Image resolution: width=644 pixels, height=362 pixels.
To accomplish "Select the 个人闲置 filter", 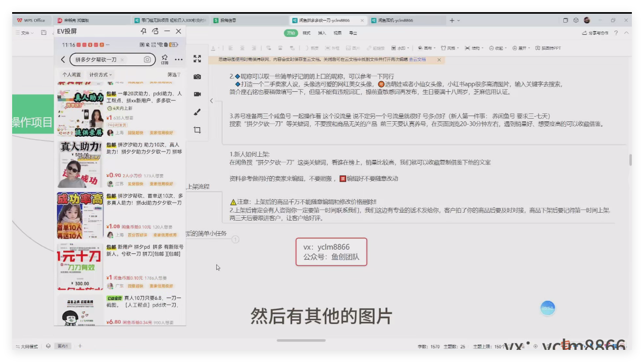I will click(x=71, y=74).
